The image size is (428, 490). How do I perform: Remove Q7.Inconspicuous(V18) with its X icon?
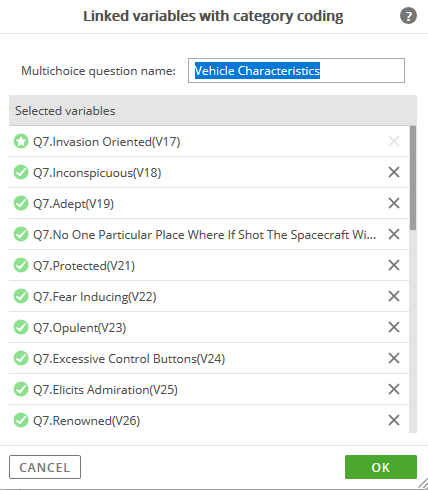[394, 172]
